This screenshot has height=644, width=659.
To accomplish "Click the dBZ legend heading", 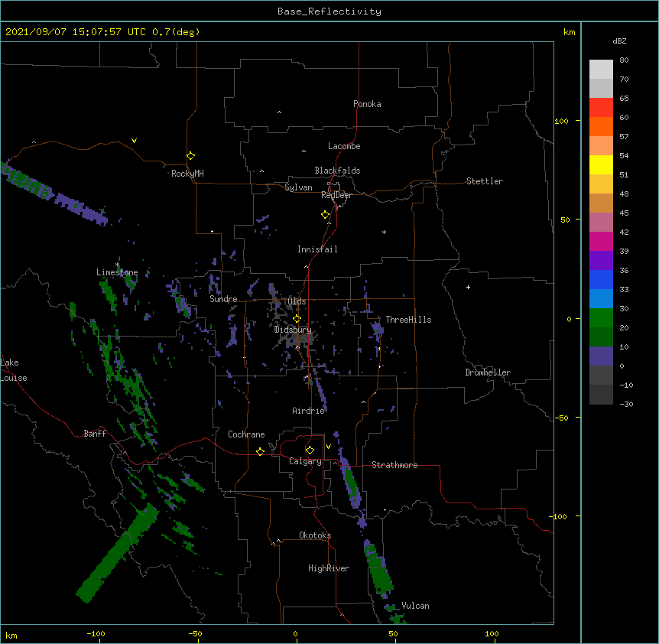I will [x=619, y=41].
